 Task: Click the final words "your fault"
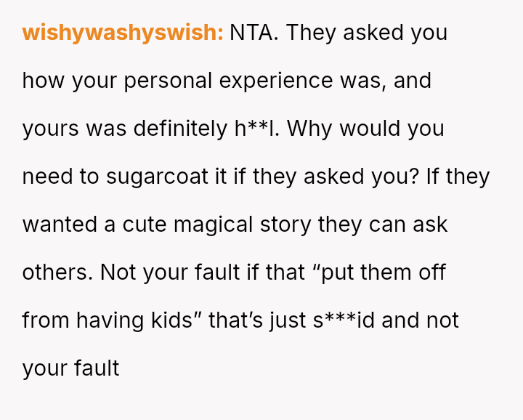[x=70, y=368]
